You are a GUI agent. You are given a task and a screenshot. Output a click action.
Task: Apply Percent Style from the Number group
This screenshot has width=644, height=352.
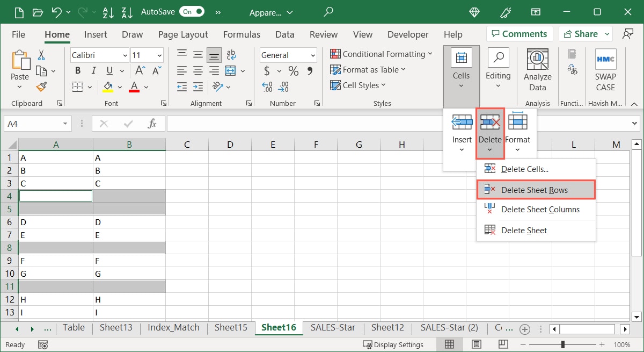pos(293,70)
